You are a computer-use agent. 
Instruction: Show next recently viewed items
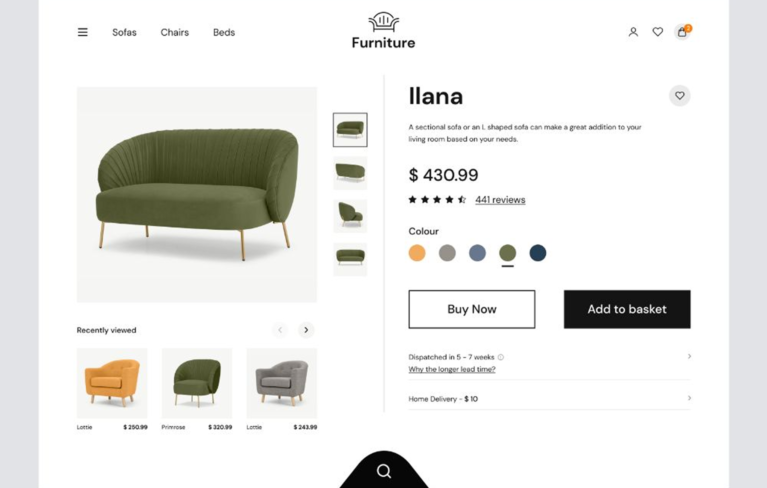tap(306, 330)
